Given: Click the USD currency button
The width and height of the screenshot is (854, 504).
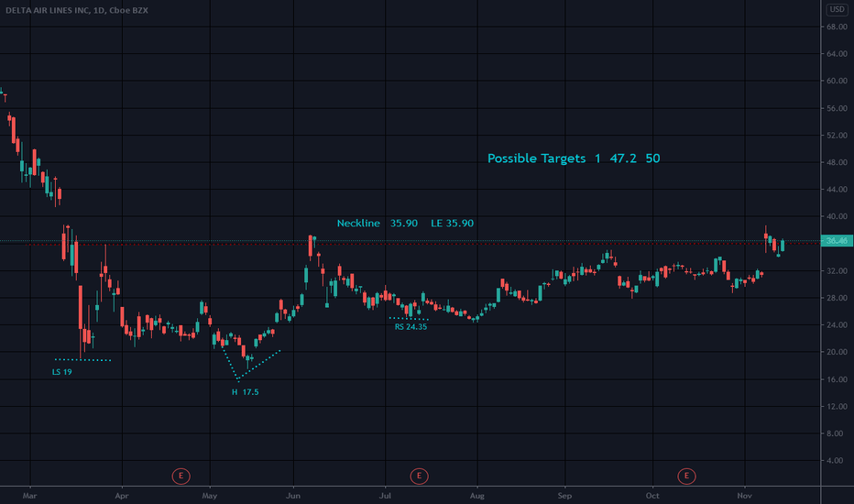Looking at the screenshot, I should click(x=837, y=9).
